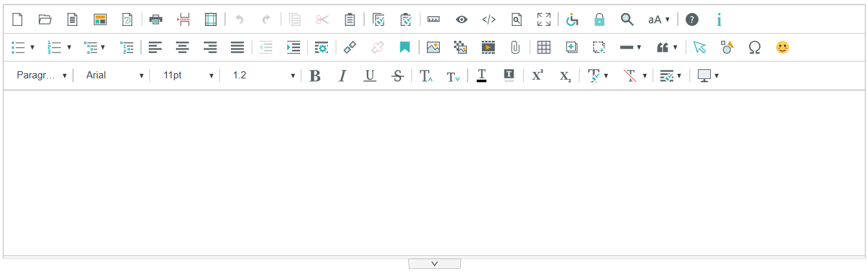Undo the last action
Viewport: 868px width, 272px height.
[239, 19]
